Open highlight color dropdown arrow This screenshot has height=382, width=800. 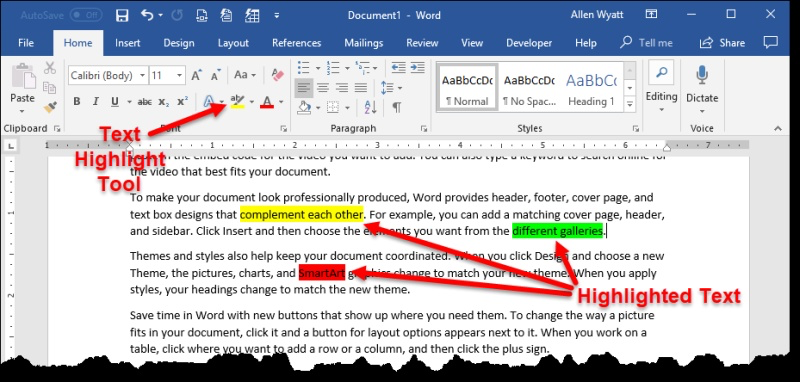[252, 101]
